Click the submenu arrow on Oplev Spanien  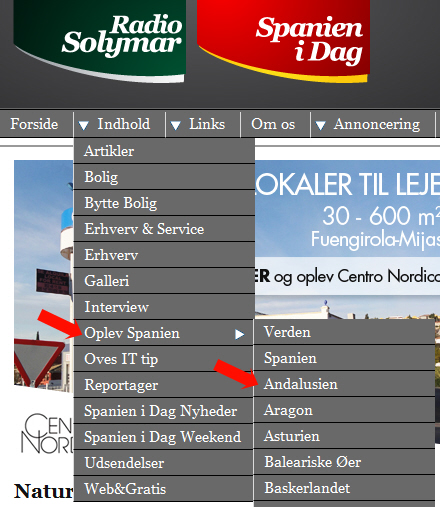click(x=239, y=334)
